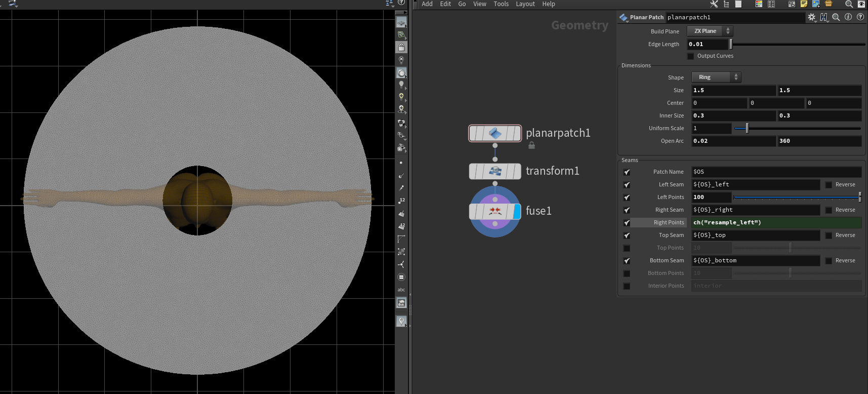The width and height of the screenshot is (868, 394).
Task: Click the Edge Length 0.01 field
Action: [707, 45]
